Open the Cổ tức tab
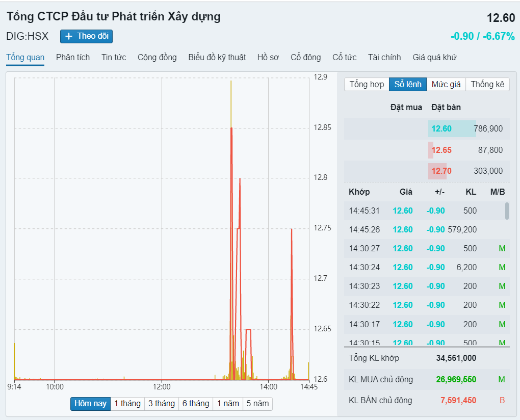Screen dimensions: 520x420 pos(344,57)
